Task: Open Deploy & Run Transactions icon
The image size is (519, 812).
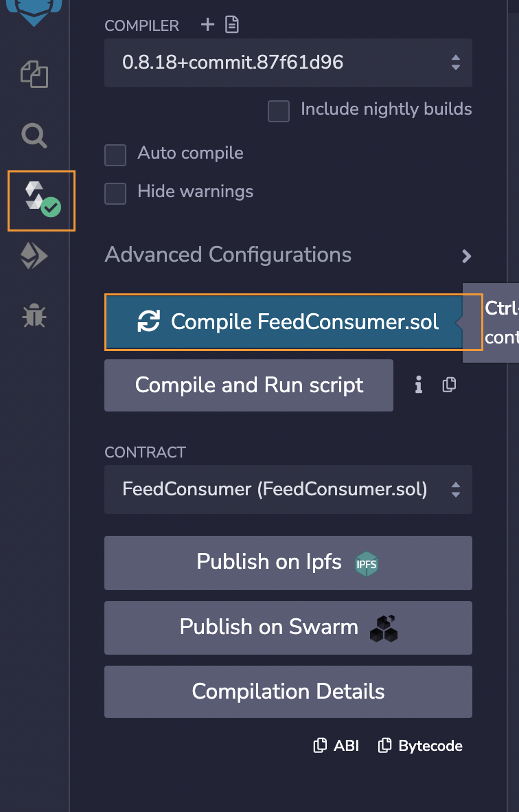Action: (x=34, y=257)
